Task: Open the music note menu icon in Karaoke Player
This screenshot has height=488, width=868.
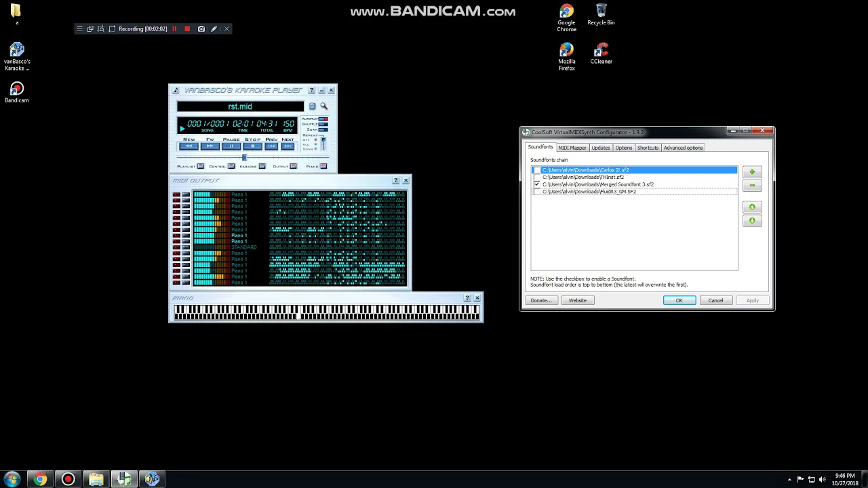Action: click(x=176, y=90)
